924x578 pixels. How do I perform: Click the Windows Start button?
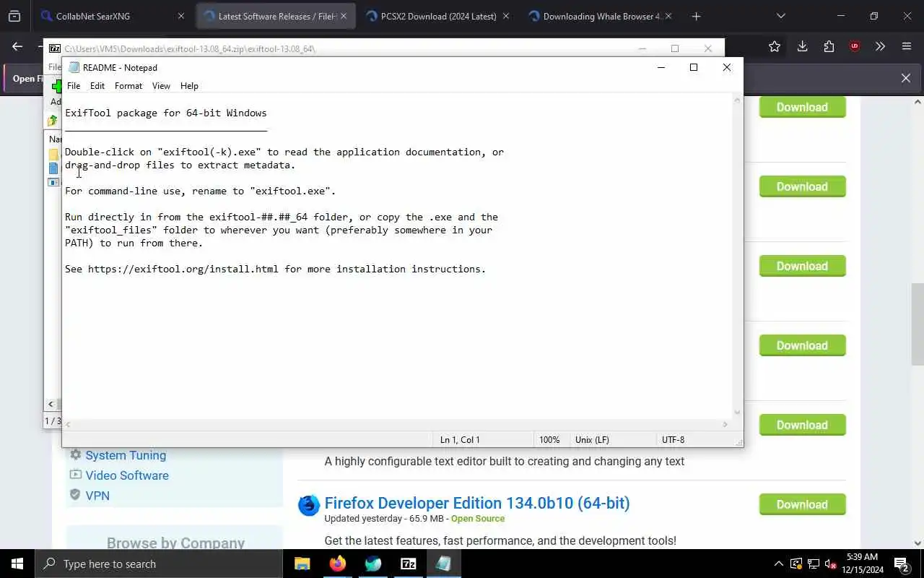click(17, 564)
